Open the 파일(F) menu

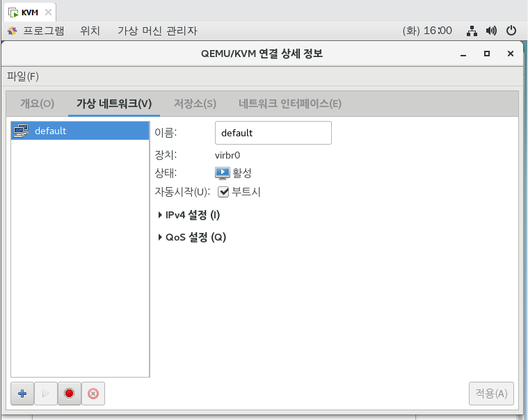(x=23, y=76)
